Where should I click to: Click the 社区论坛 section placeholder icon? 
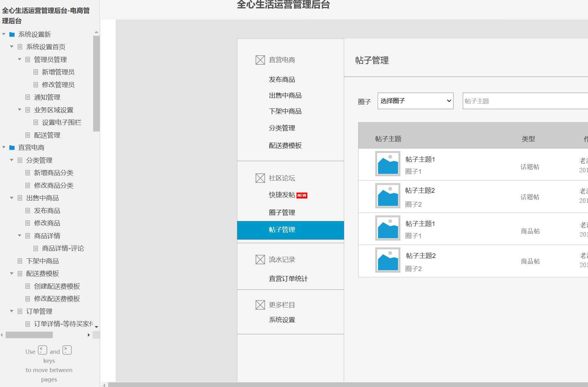[260, 178]
